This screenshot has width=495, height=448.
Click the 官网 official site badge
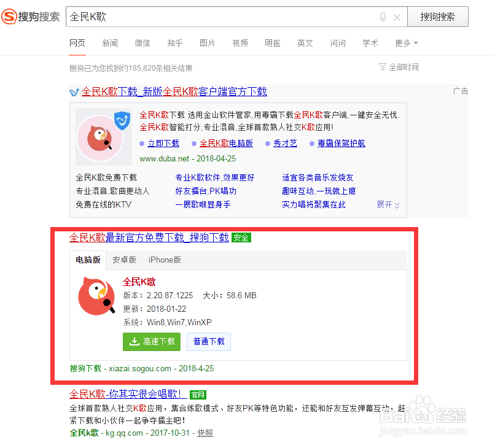198,395
